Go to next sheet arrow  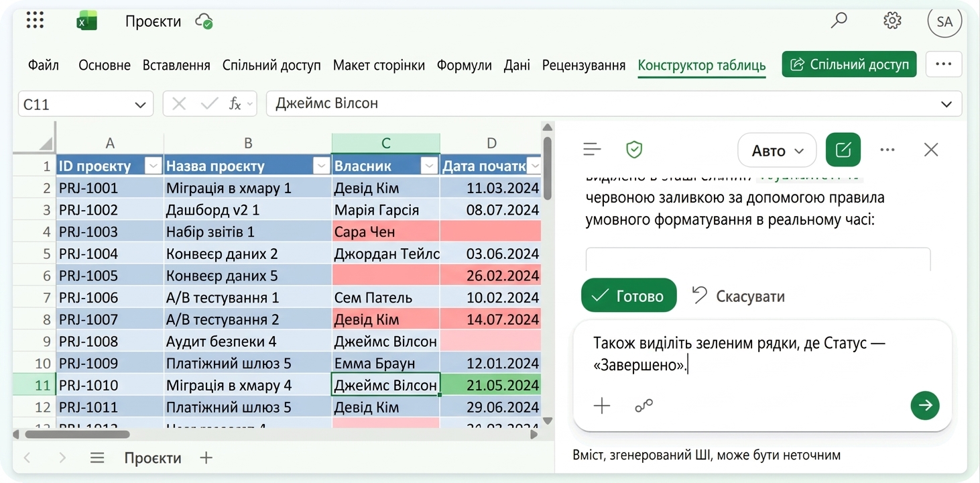pyautogui.click(x=62, y=458)
